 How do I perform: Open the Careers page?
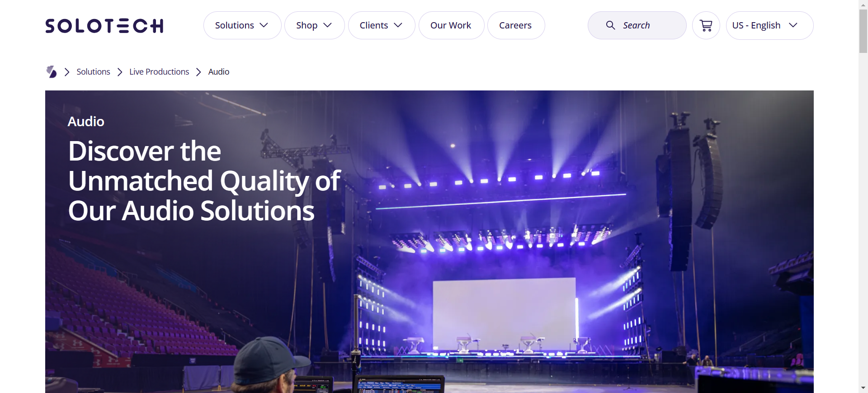click(516, 25)
